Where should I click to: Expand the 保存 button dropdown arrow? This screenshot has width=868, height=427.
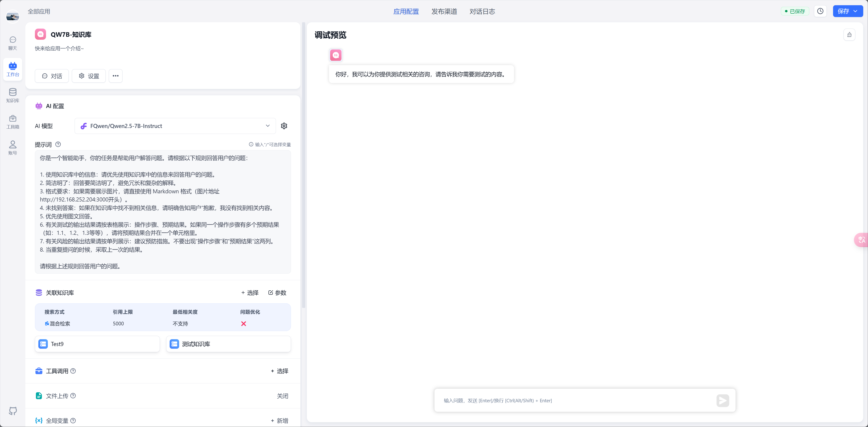coord(855,11)
